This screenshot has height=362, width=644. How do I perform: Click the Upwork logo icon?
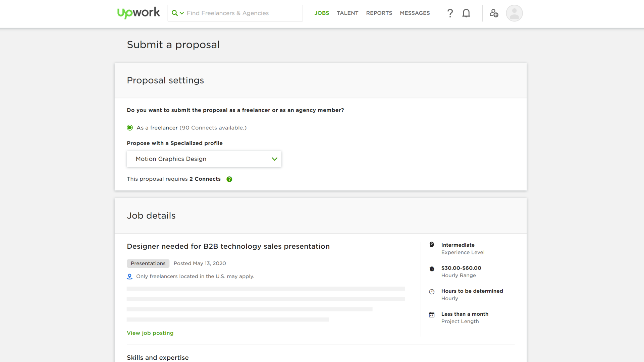[x=139, y=13]
